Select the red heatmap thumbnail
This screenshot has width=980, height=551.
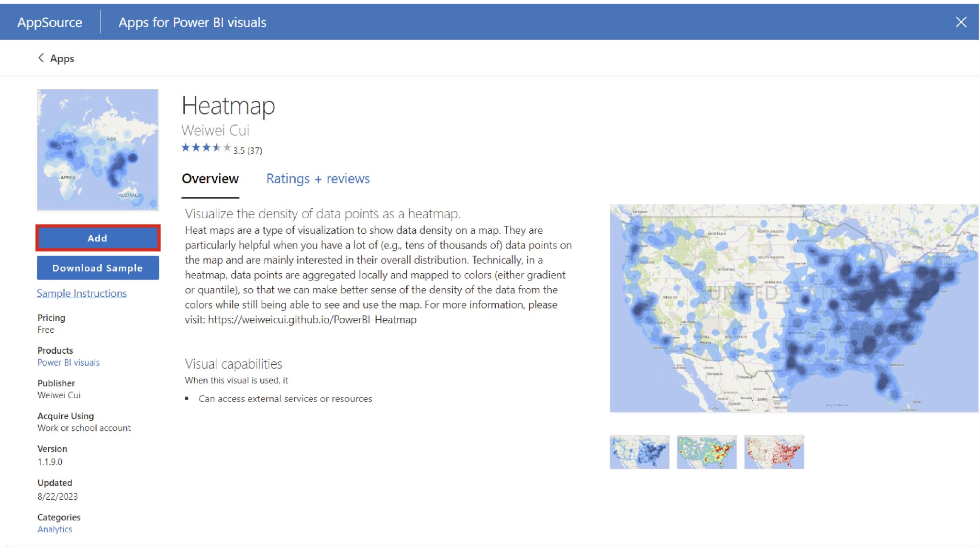pyautogui.click(x=774, y=451)
